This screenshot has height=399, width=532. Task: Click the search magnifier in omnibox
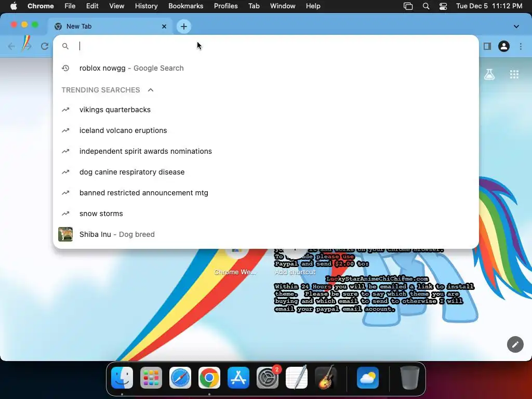pos(65,46)
